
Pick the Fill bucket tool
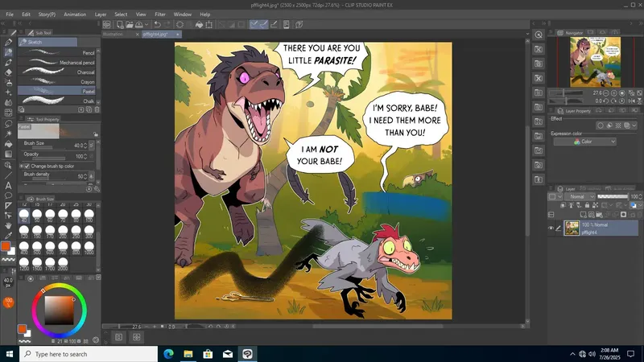(8, 142)
